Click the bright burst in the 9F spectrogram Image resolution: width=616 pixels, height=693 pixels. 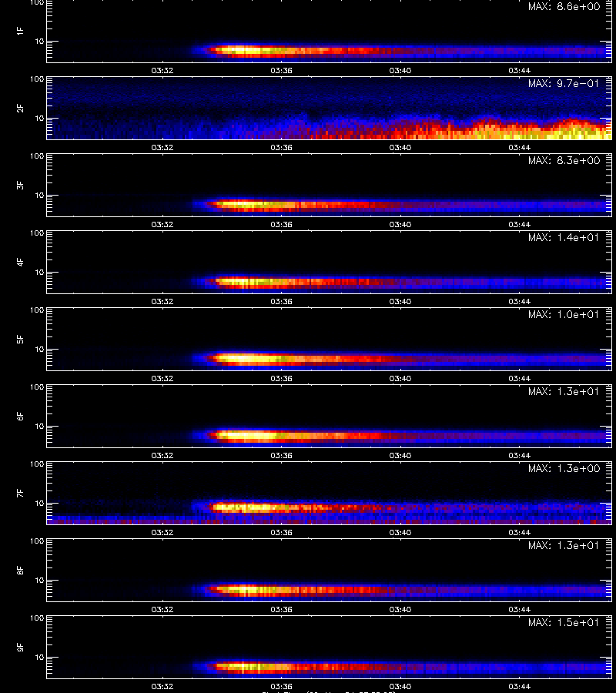pyautogui.click(x=247, y=666)
